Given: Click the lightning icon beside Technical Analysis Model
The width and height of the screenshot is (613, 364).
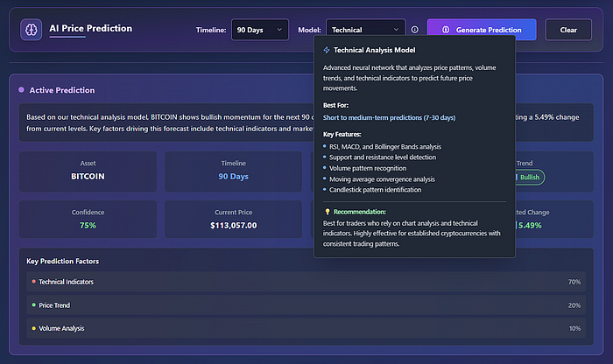Looking at the screenshot, I should tap(327, 51).
